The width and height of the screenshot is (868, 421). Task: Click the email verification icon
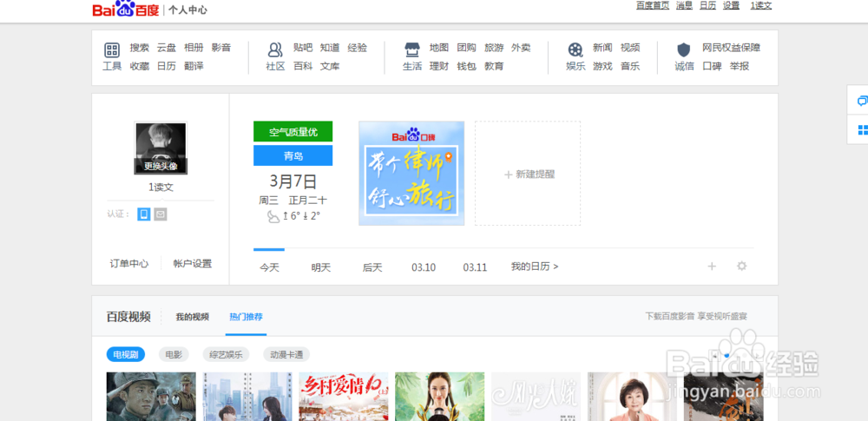161,214
